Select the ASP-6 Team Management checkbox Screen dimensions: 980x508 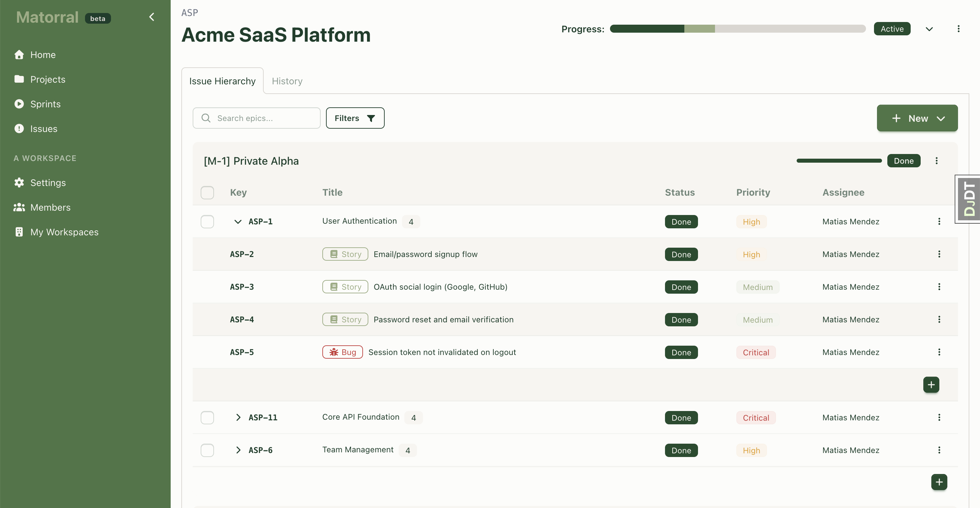coord(207,450)
